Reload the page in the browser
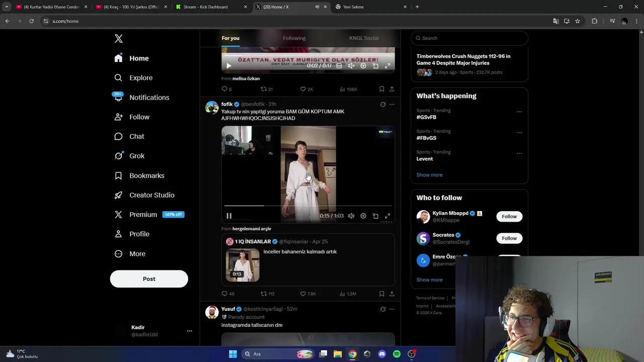The image size is (644, 362). (x=31, y=21)
